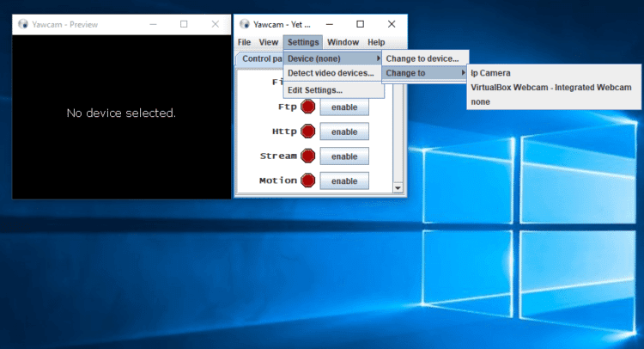Open the View menu
Image resolution: width=644 pixels, height=349 pixels.
[x=269, y=42]
